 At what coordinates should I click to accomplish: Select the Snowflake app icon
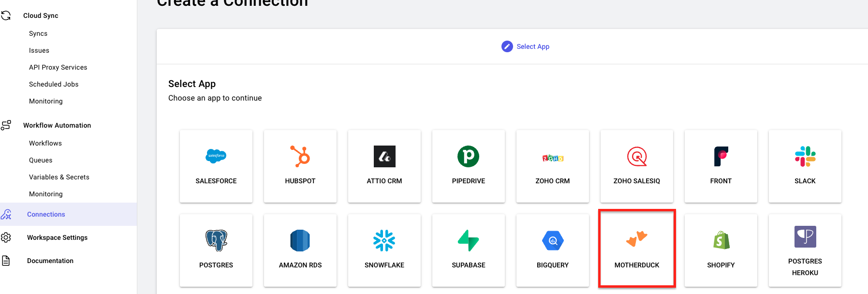point(384,240)
